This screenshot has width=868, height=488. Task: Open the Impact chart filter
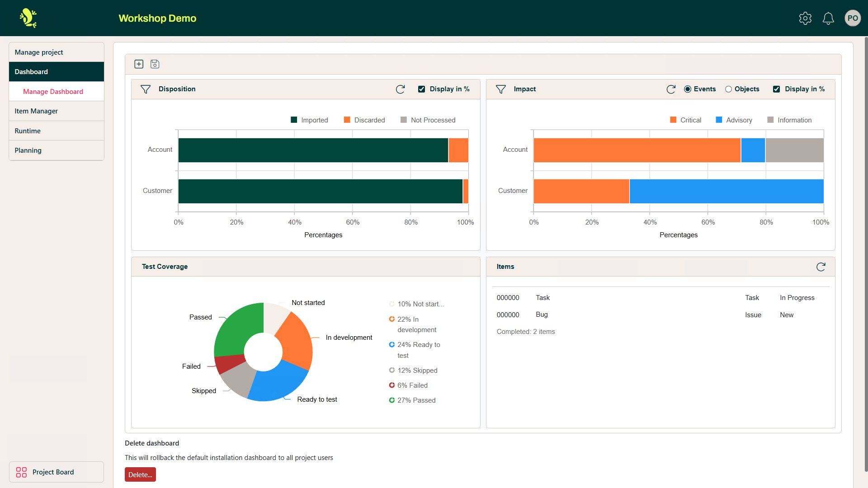pos(500,89)
